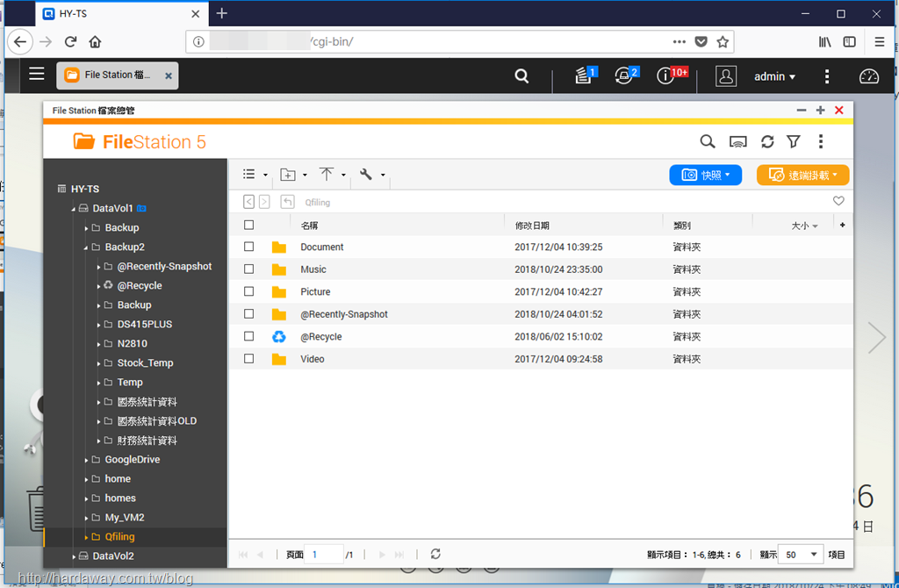Image resolution: width=899 pixels, height=588 pixels.
Task: Select My_VM2 folder in tree
Action: 125,518
